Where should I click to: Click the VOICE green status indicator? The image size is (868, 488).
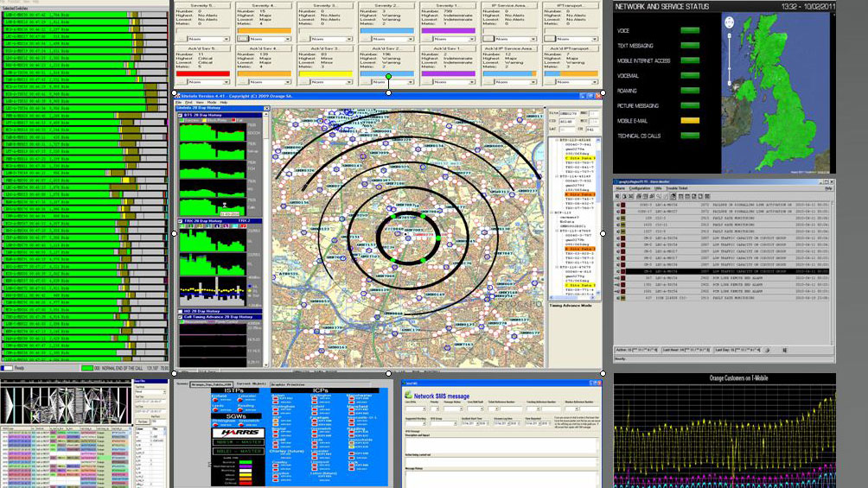690,31
